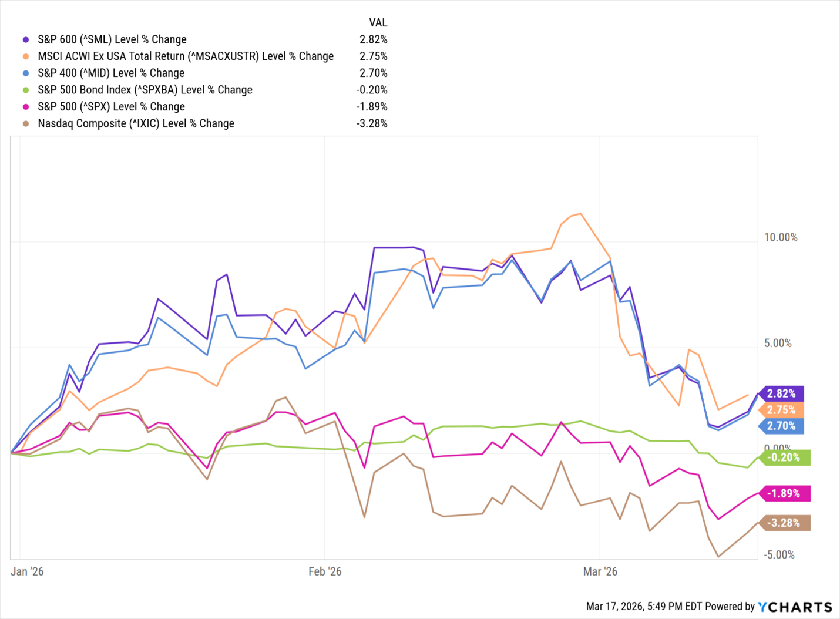This screenshot has height=619, width=840.
Task: Click the pink -1.89% end-value tag
Action: coord(784,493)
